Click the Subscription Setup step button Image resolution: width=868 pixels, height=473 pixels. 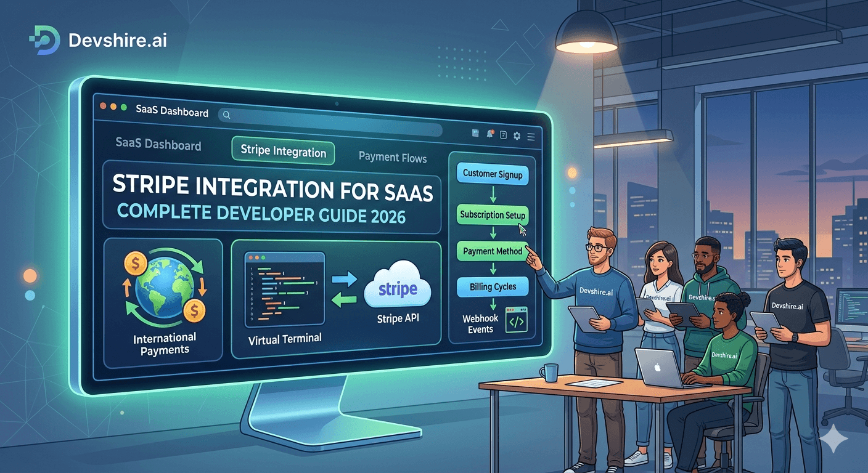click(x=493, y=215)
